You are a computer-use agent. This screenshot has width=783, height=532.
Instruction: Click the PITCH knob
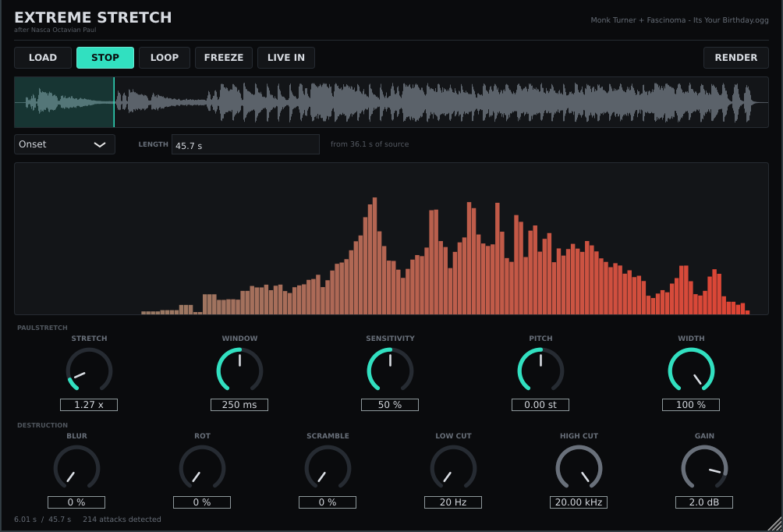click(540, 371)
